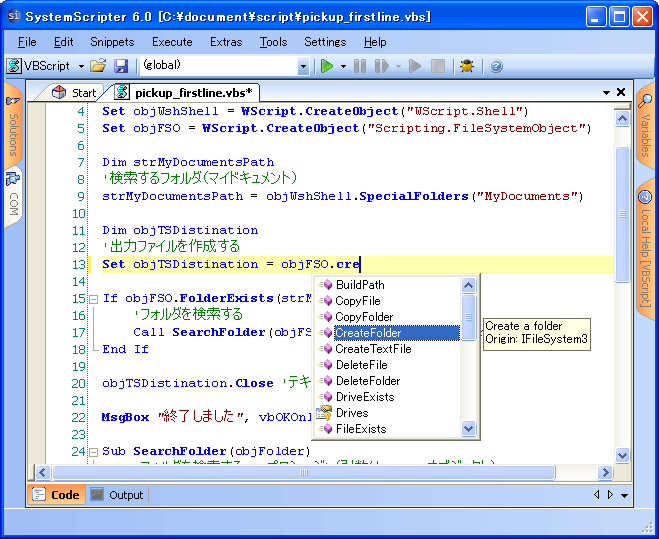Open the Variables side panel

645,125
